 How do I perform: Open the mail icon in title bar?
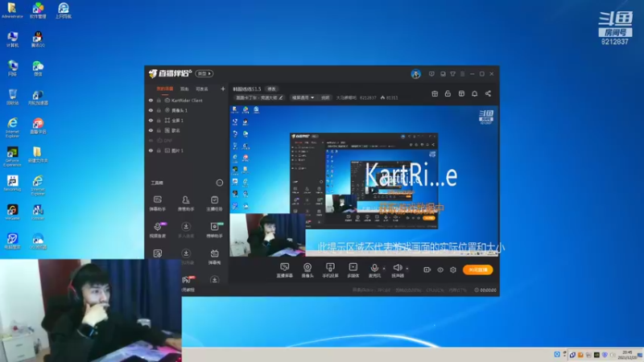point(443,74)
